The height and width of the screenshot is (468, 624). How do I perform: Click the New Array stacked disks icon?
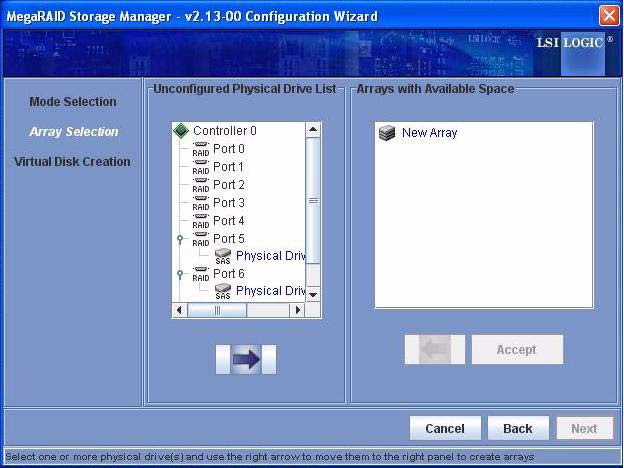(387, 133)
